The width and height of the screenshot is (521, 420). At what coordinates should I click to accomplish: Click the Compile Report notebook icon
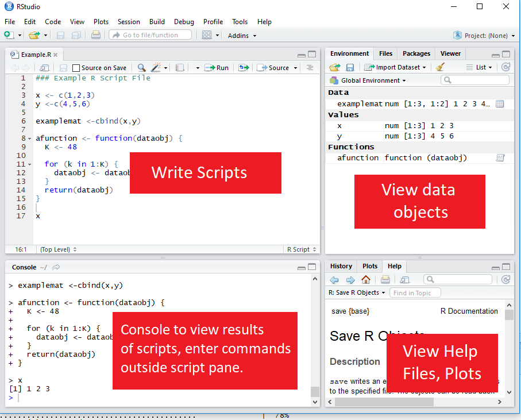coord(180,68)
